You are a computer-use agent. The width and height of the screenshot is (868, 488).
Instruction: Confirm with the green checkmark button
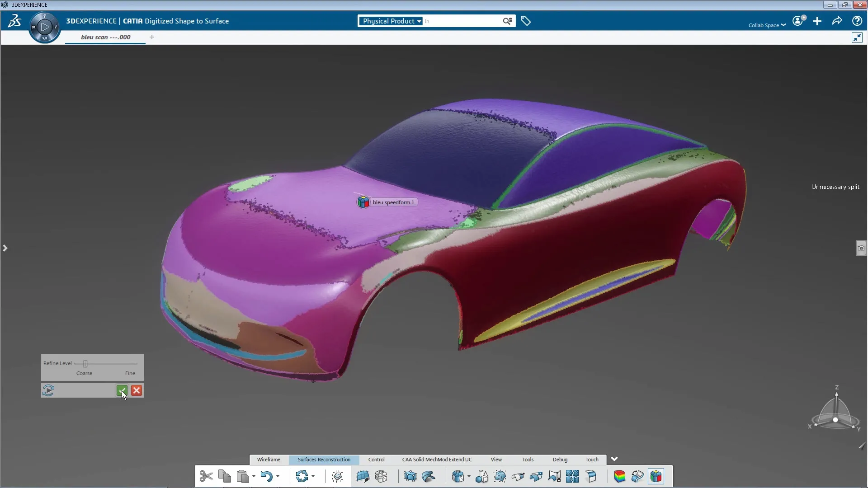(x=121, y=390)
